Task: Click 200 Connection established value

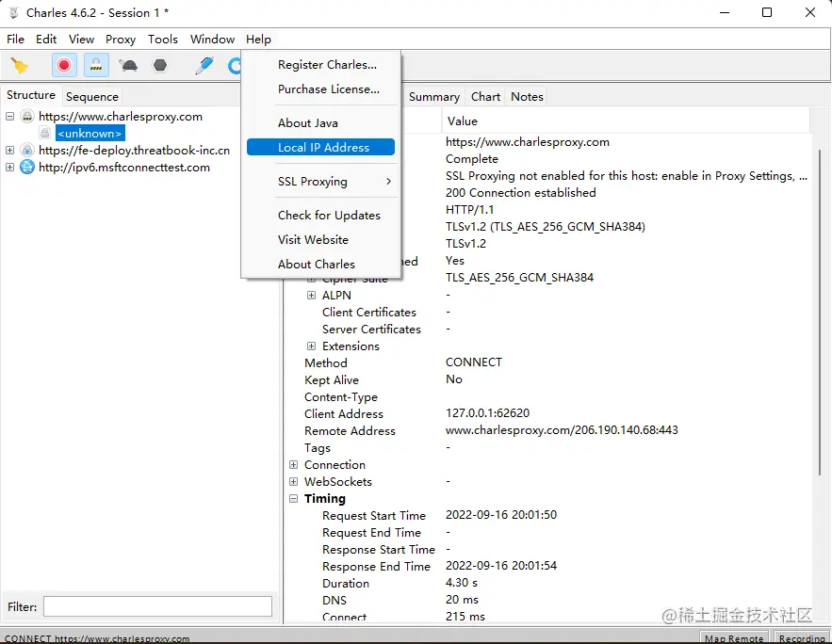Action: pyautogui.click(x=520, y=192)
